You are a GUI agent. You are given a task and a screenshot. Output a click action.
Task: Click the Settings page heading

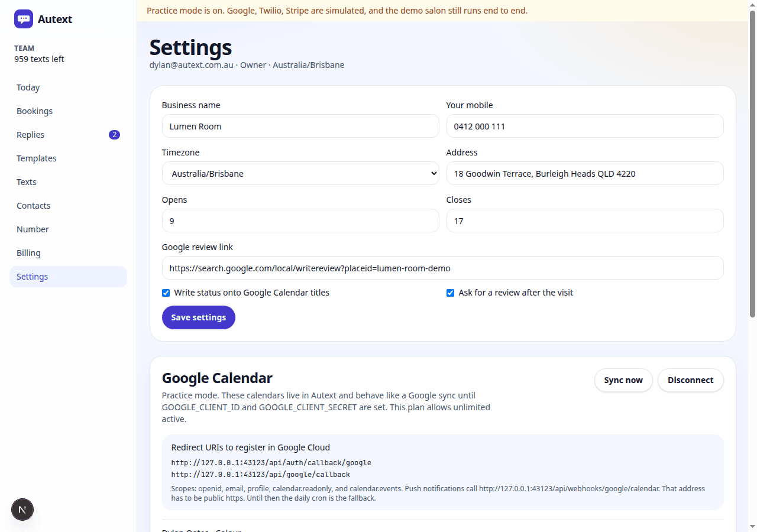[x=190, y=47]
